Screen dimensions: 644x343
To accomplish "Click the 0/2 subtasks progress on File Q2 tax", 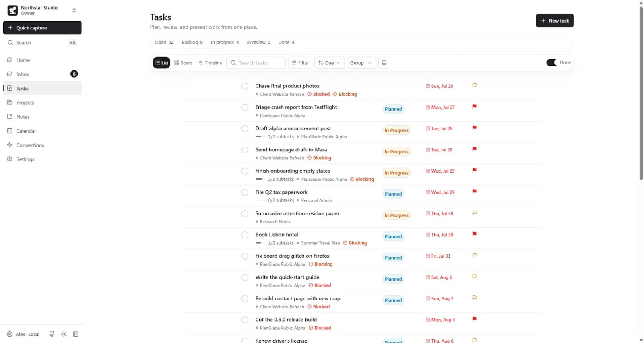I will coord(260,200).
